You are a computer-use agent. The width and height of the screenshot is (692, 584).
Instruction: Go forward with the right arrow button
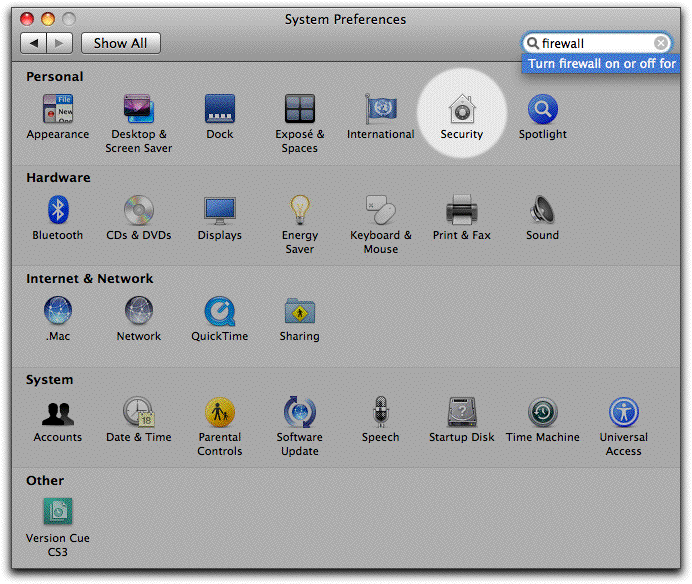coord(60,43)
